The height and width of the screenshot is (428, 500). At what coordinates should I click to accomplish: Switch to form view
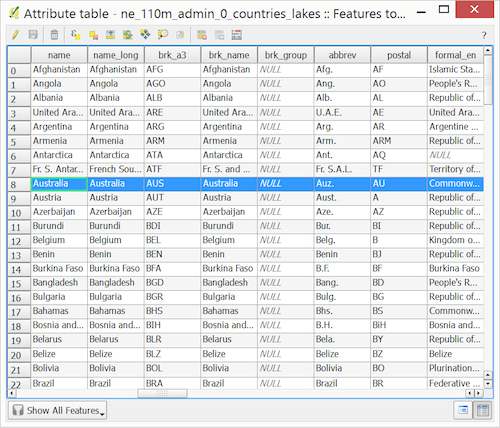[463, 410]
